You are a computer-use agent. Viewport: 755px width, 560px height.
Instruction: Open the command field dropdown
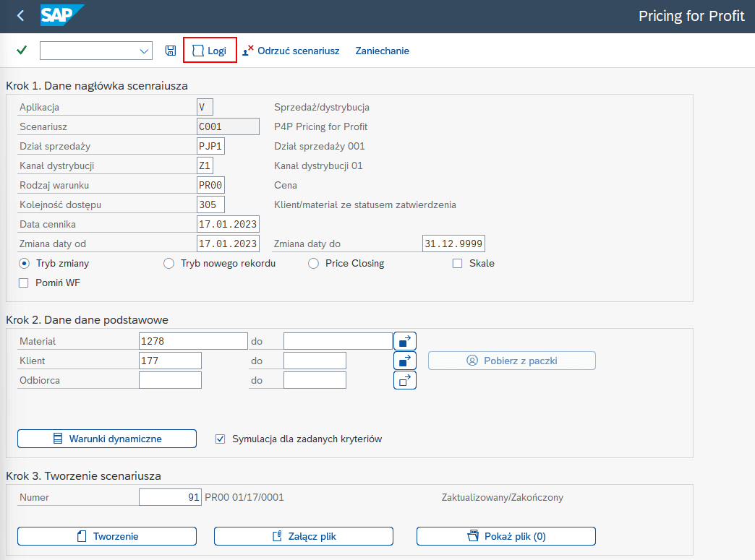click(x=143, y=51)
